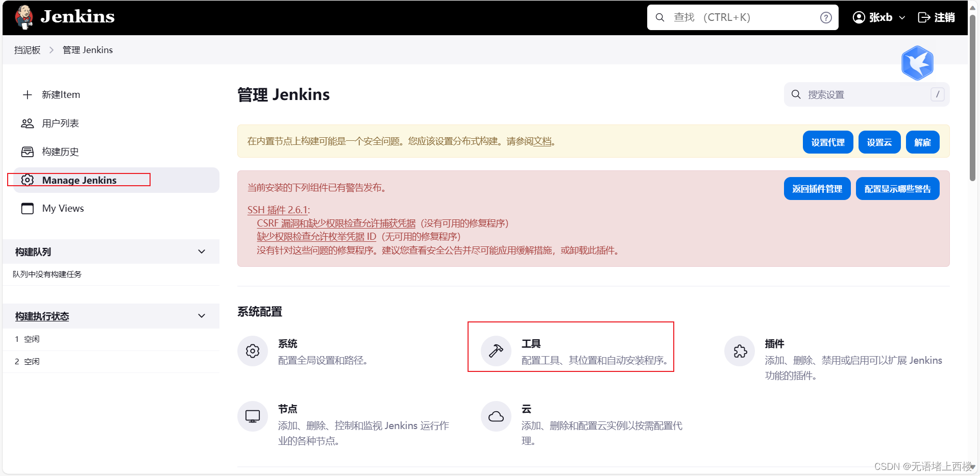Screen dimensions: 980x476
Task: Click the 设置代理 button
Action: 827,142
